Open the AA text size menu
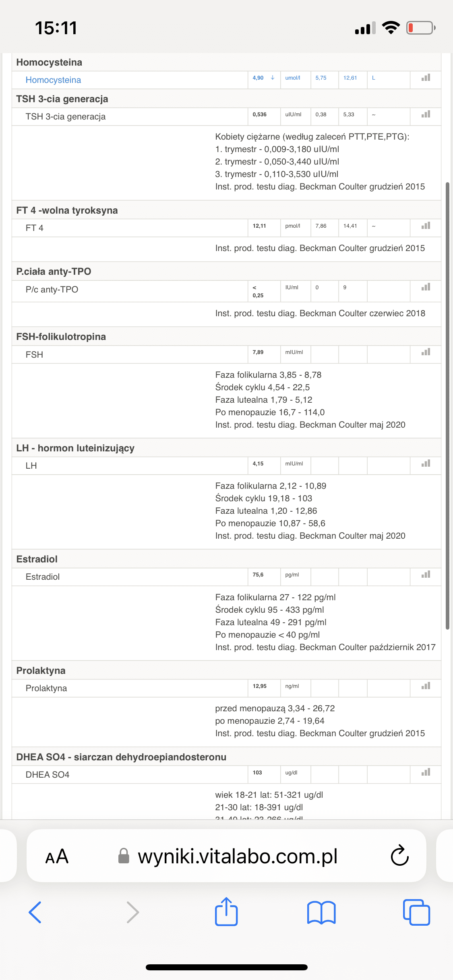453x980 pixels. click(57, 856)
